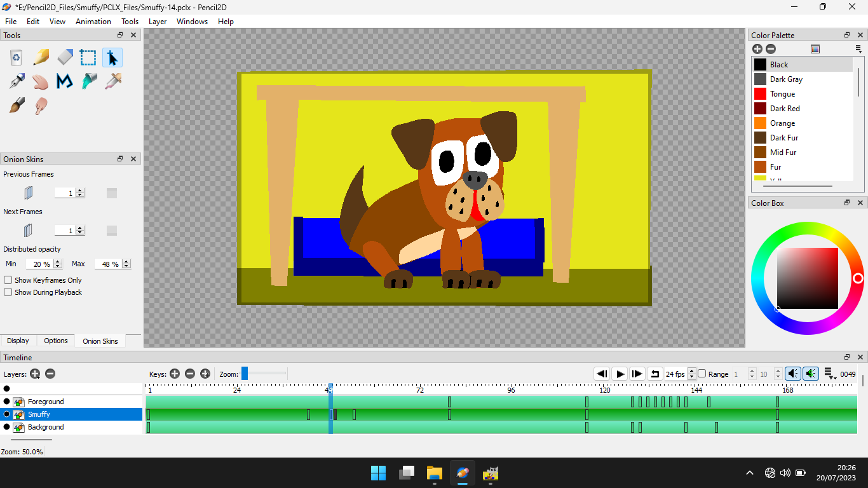This screenshot has height=488, width=868.
Task: Open the File menu
Action: (x=11, y=21)
